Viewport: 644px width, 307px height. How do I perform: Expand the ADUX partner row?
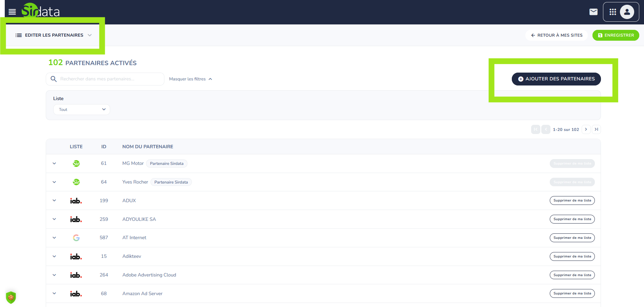pos(54,200)
